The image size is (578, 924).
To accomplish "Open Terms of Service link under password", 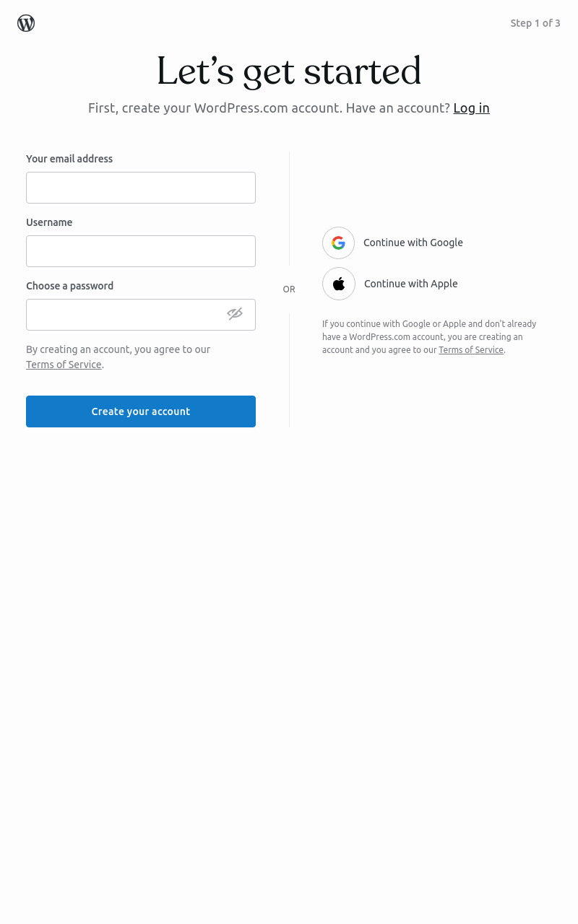I will 64,365.
